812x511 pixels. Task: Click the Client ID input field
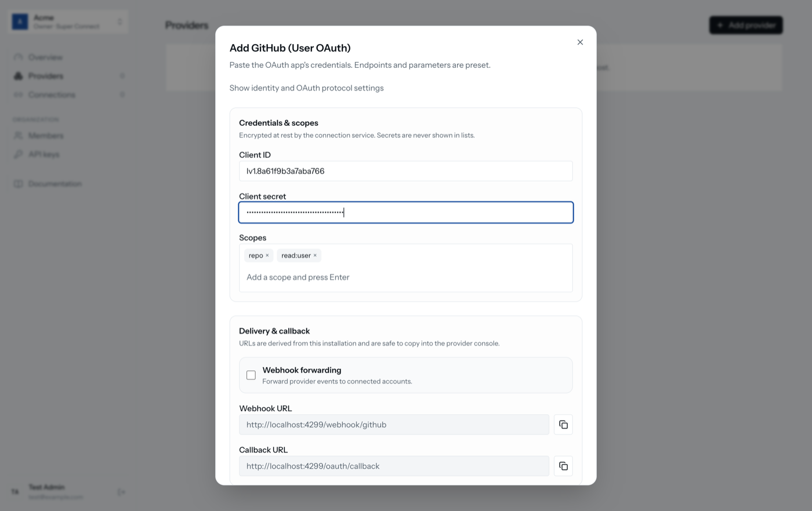pos(405,171)
